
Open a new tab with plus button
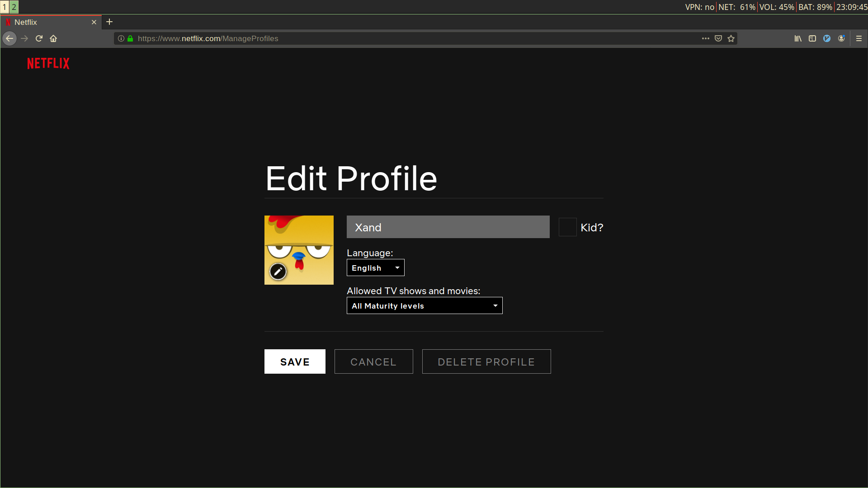pyautogui.click(x=109, y=22)
